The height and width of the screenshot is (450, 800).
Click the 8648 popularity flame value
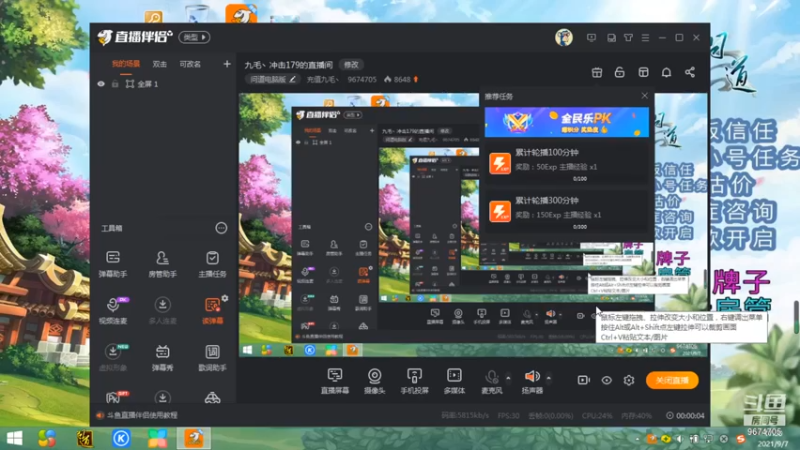(402, 80)
